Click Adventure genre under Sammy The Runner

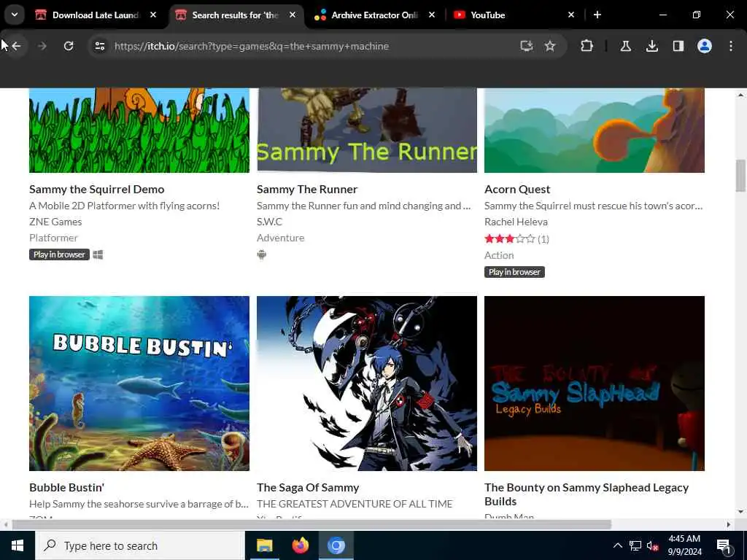tap(280, 238)
